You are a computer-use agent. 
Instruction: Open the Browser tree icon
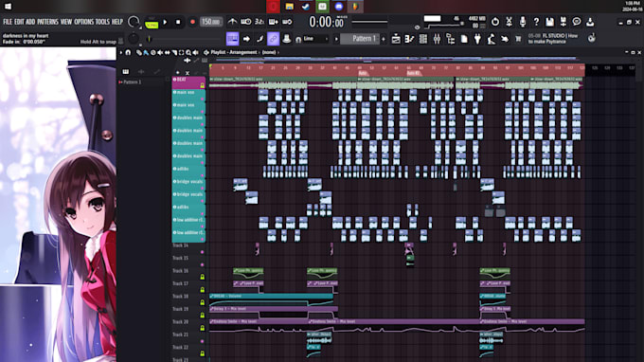pos(451,39)
